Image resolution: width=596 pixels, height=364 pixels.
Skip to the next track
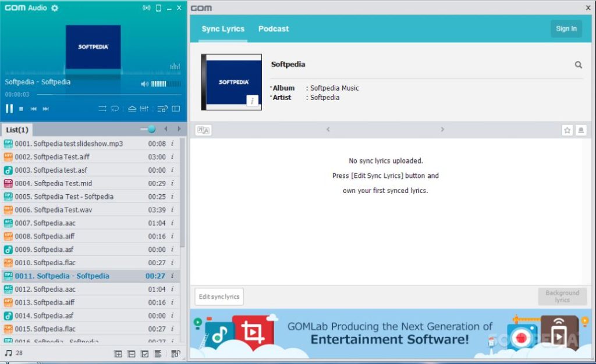46,109
